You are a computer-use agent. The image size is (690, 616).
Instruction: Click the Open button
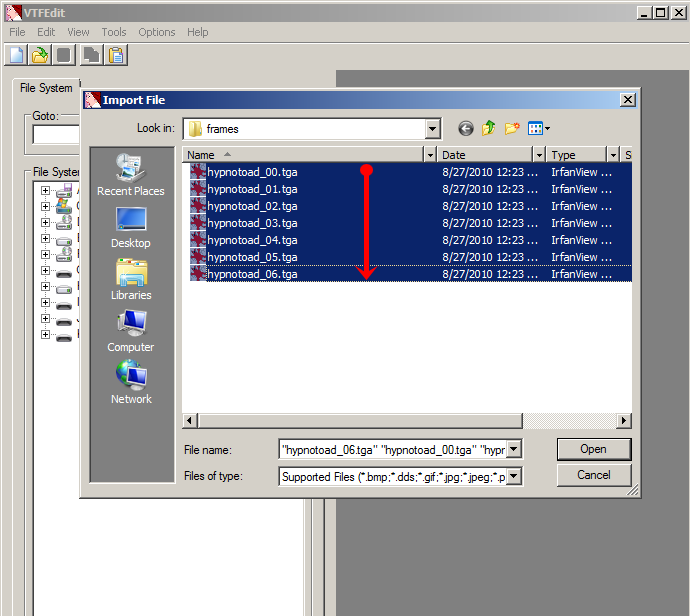(594, 449)
